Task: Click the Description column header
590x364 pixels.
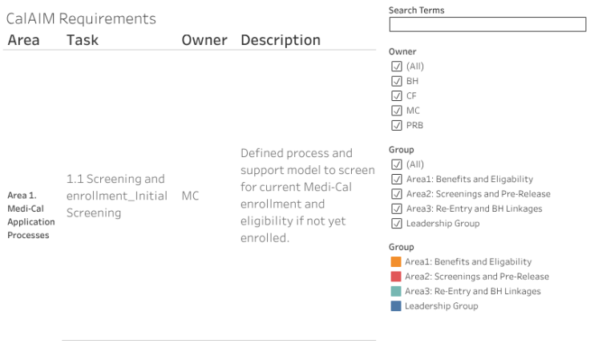Action: (281, 40)
